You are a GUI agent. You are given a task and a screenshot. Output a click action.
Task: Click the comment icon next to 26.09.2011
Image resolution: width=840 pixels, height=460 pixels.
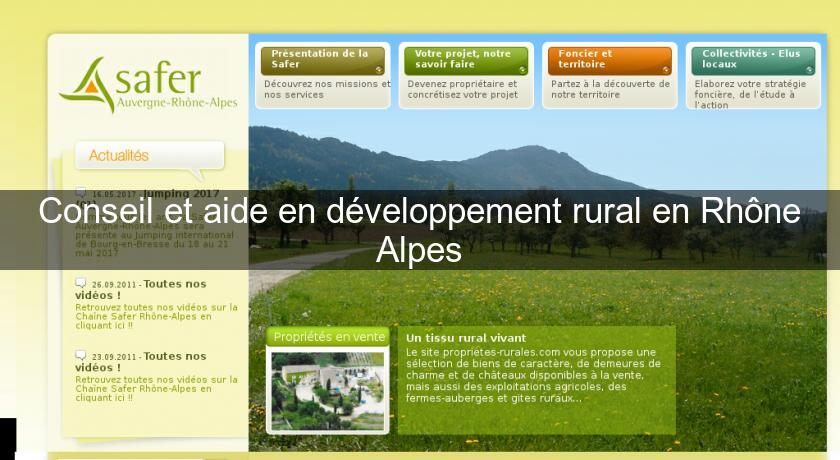click(x=81, y=282)
